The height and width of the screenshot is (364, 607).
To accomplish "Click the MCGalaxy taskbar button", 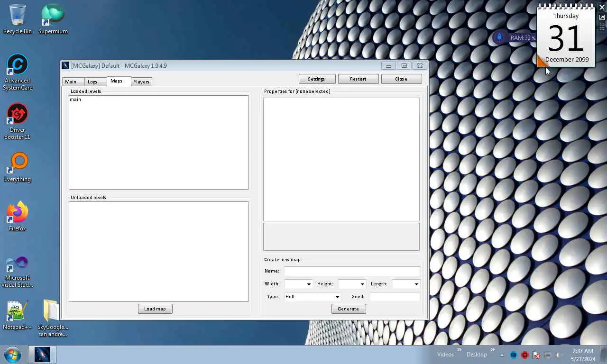I will (x=42, y=355).
